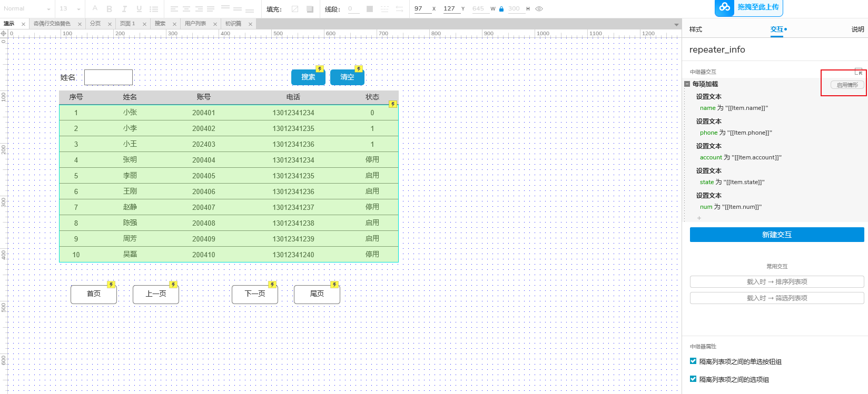Close the 页面 1 tab
868x394 pixels.
[x=144, y=24]
